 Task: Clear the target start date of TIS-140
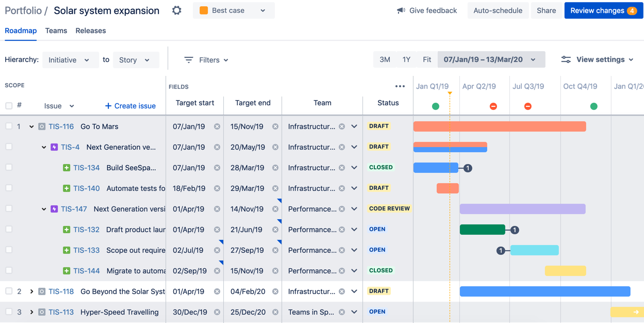[x=217, y=188]
